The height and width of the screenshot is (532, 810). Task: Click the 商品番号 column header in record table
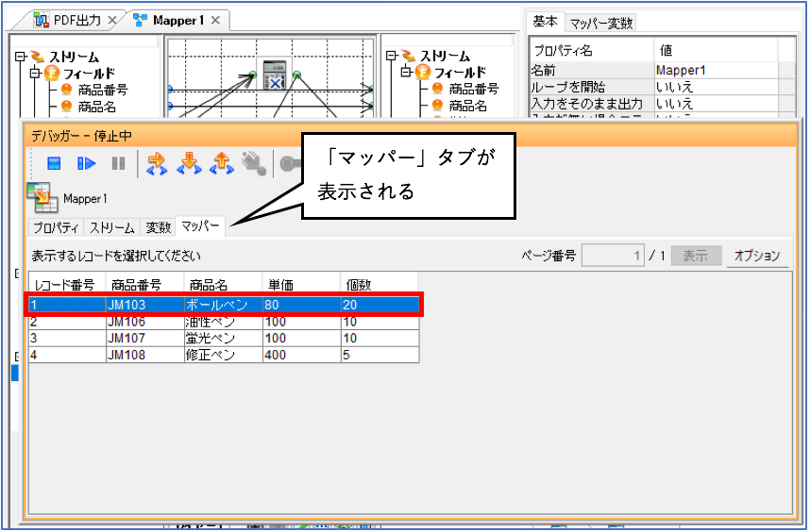(144, 284)
